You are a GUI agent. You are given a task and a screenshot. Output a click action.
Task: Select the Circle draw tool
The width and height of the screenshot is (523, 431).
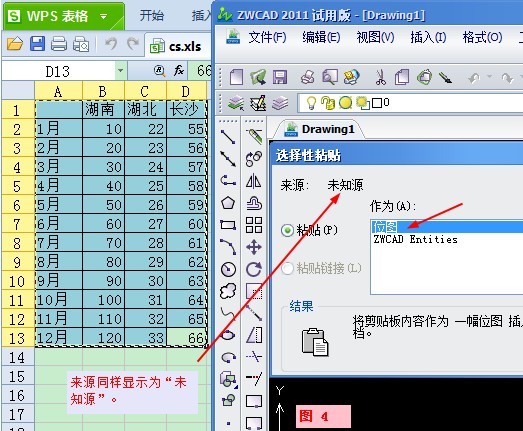228,269
